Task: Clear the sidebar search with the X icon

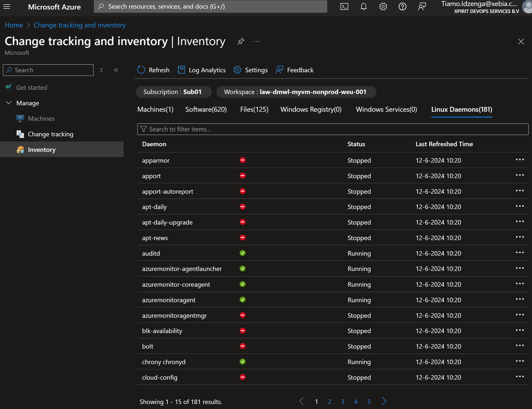Action: click(101, 70)
